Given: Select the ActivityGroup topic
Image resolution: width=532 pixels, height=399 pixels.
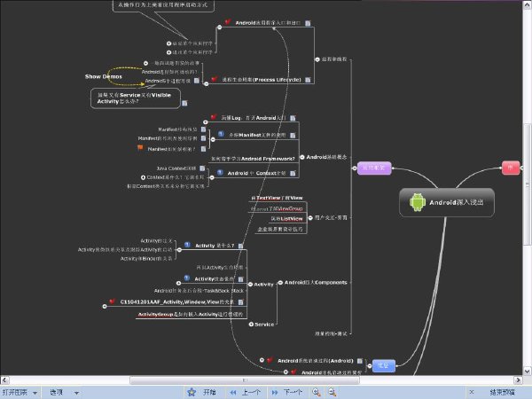Looking at the screenshot, I should point(191,315).
